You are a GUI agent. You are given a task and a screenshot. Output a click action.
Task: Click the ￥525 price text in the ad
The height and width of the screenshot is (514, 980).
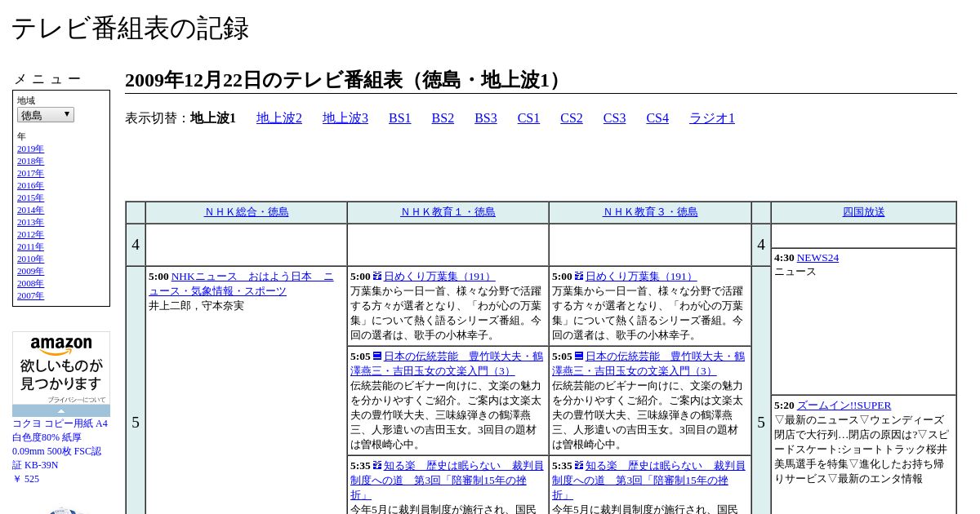pos(25,479)
